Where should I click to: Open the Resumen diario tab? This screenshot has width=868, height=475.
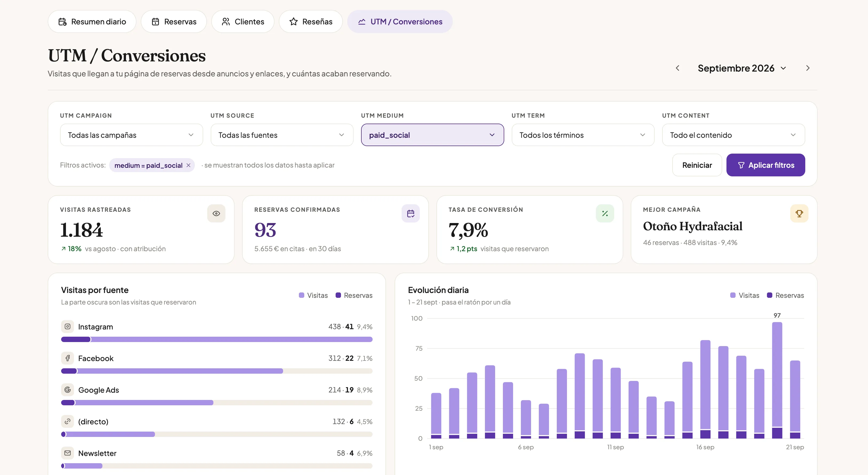92,21
